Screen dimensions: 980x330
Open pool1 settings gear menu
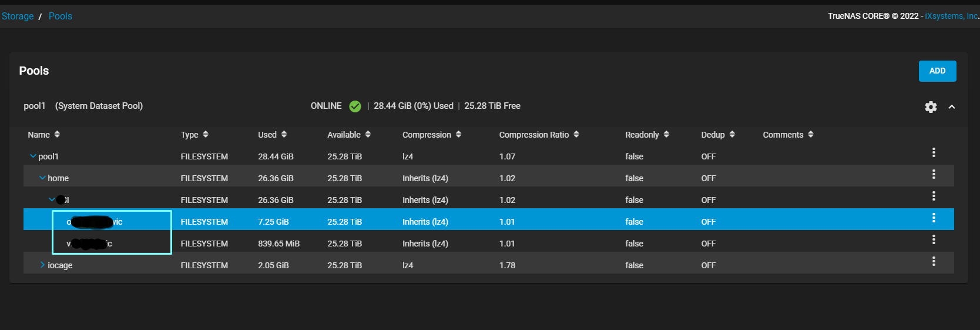931,107
